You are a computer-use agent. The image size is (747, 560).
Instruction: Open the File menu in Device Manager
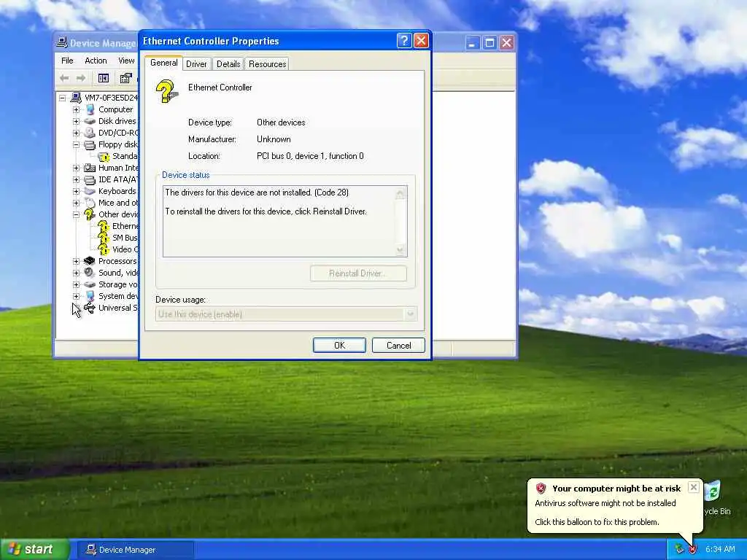click(x=67, y=61)
